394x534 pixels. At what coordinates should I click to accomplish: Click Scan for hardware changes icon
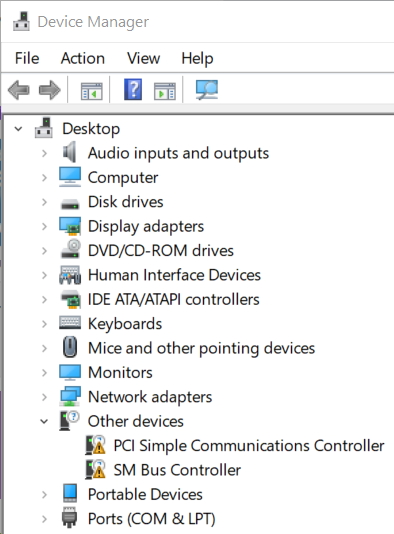click(x=207, y=90)
